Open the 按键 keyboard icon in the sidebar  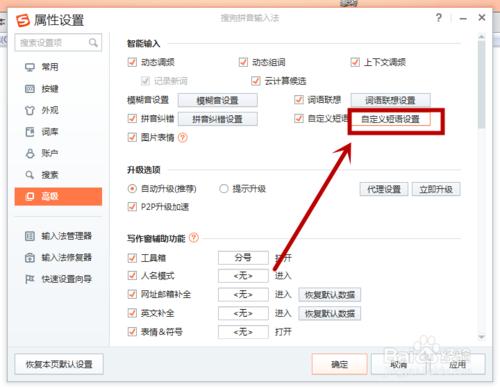pyautogui.click(x=30, y=89)
